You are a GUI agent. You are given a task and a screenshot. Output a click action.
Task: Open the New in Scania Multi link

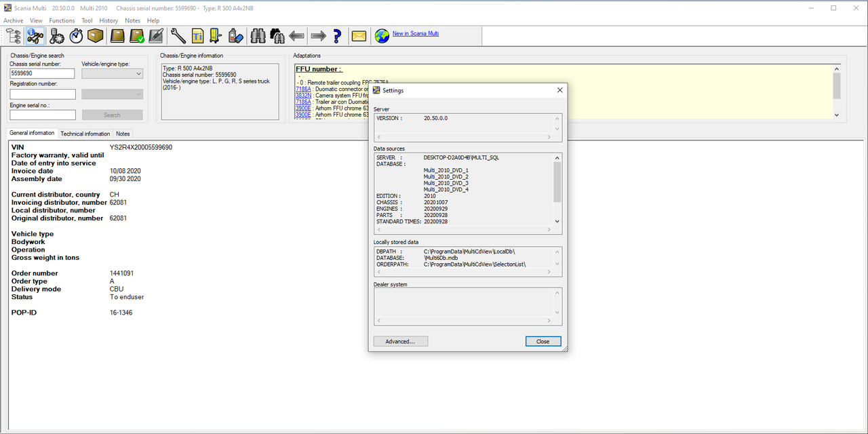click(x=416, y=33)
